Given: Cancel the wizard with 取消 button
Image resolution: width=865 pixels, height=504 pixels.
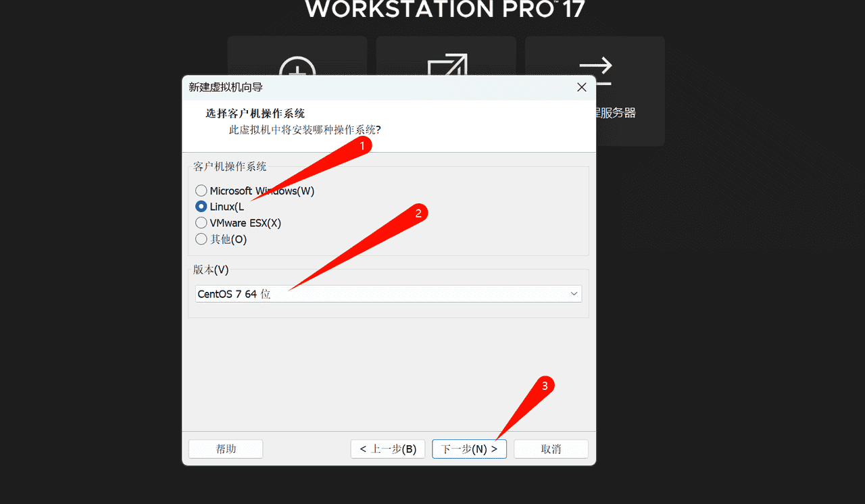Looking at the screenshot, I should coord(551,449).
